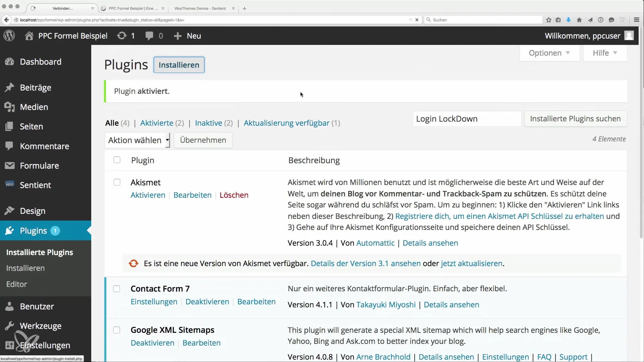Open the address bar history dropdown arrow
Image resolution: width=644 pixels, height=362 pixels.
click(x=411, y=20)
